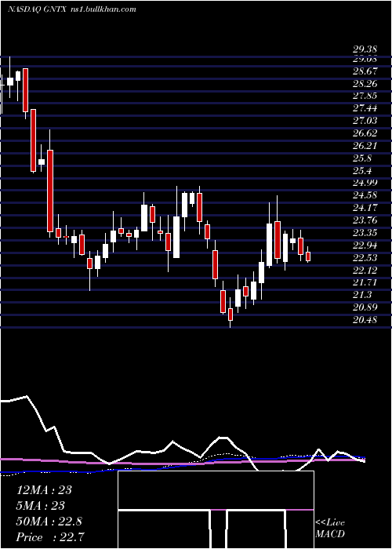
Task: Click the Price : 22.7 readout
Action: tap(50, 536)
